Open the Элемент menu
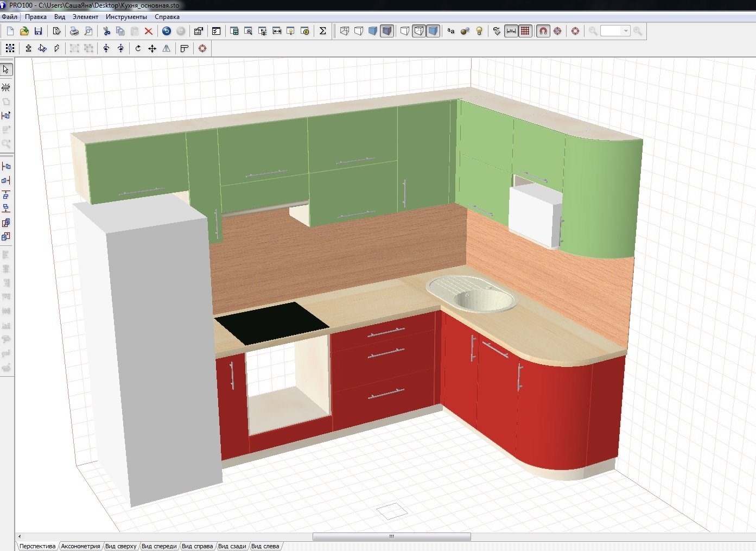This screenshot has width=756, height=551. point(85,17)
